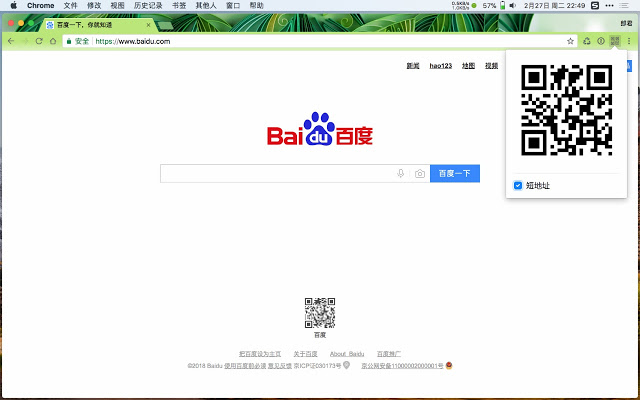The width and height of the screenshot is (640, 400).
Task: Open the 文件 menu
Action: (71, 6)
